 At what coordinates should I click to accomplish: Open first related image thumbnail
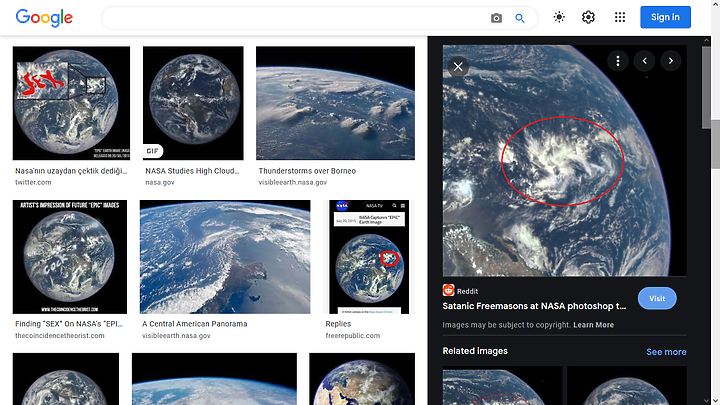tap(502, 385)
